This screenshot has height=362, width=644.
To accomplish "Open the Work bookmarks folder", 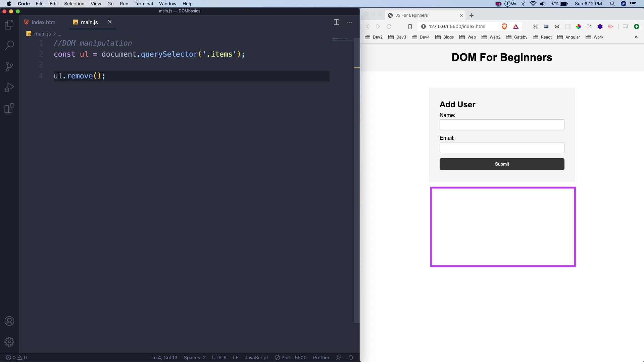I will (x=594, y=37).
